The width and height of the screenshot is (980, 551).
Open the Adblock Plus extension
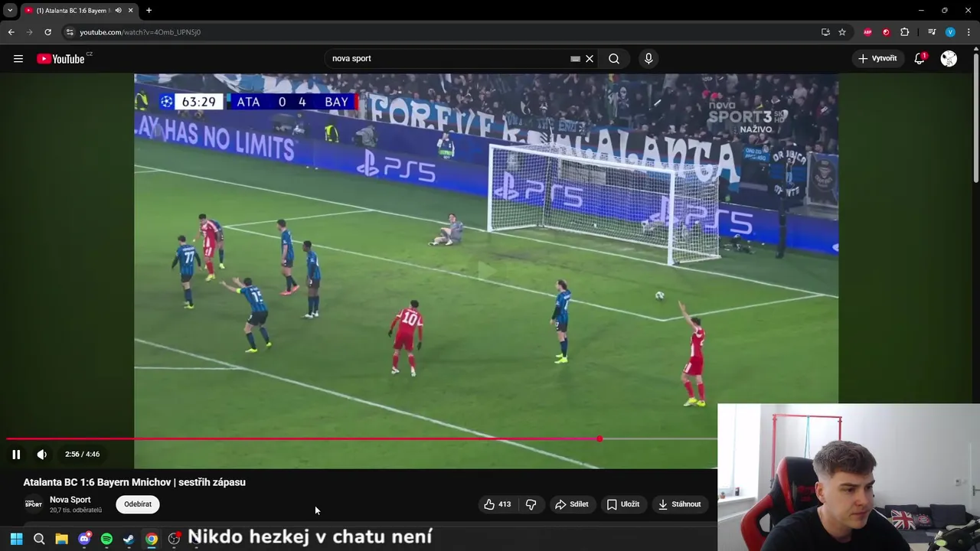click(x=867, y=32)
